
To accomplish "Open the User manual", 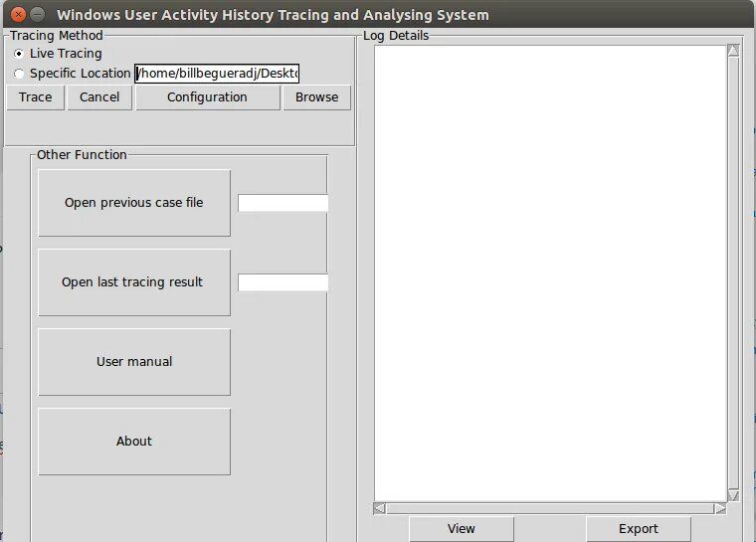I will pyautogui.click(x=134, y=362).
